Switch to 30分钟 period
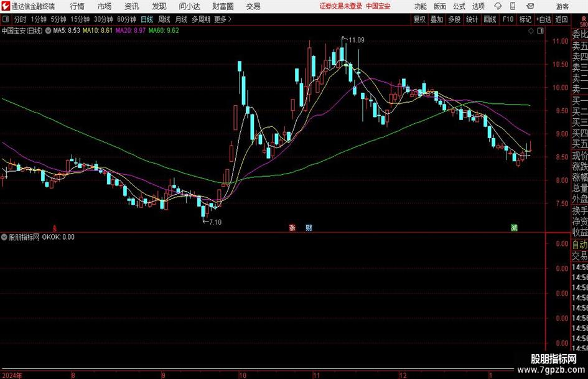The width and height of the screenshot is (588, 379). 103,19
